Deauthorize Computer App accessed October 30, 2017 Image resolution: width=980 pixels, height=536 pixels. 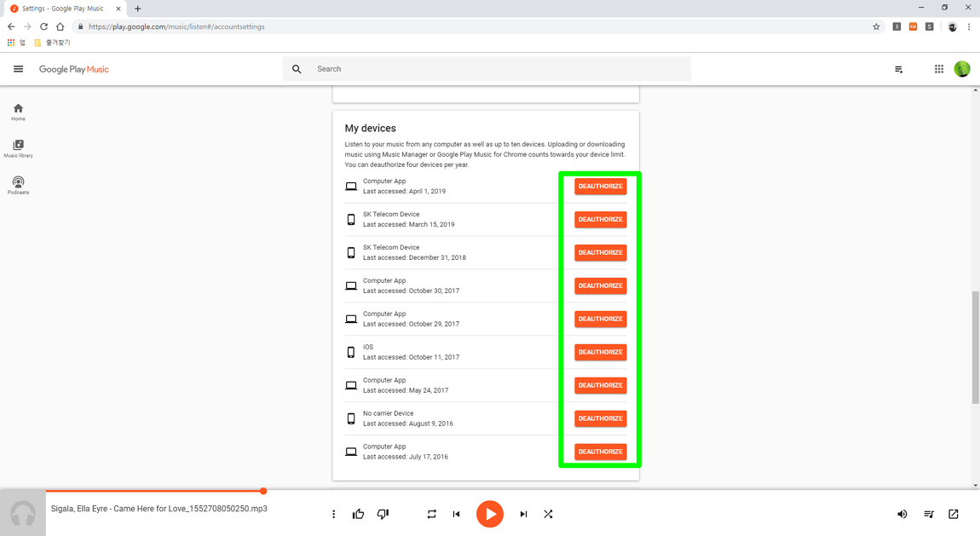tap(600, 285)
